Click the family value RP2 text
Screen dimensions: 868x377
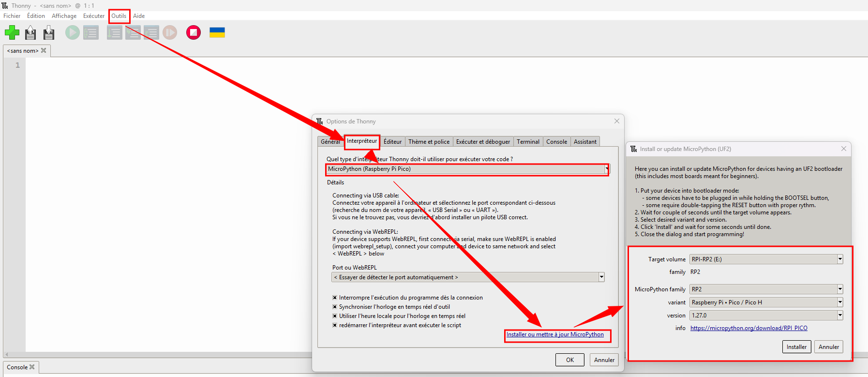695,272
